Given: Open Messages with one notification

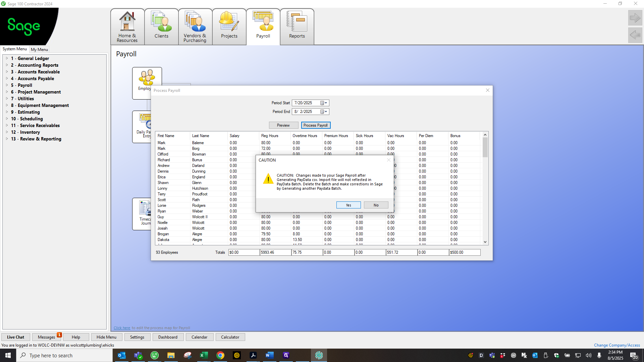Looking at the screenshot, I should (47, 337).
